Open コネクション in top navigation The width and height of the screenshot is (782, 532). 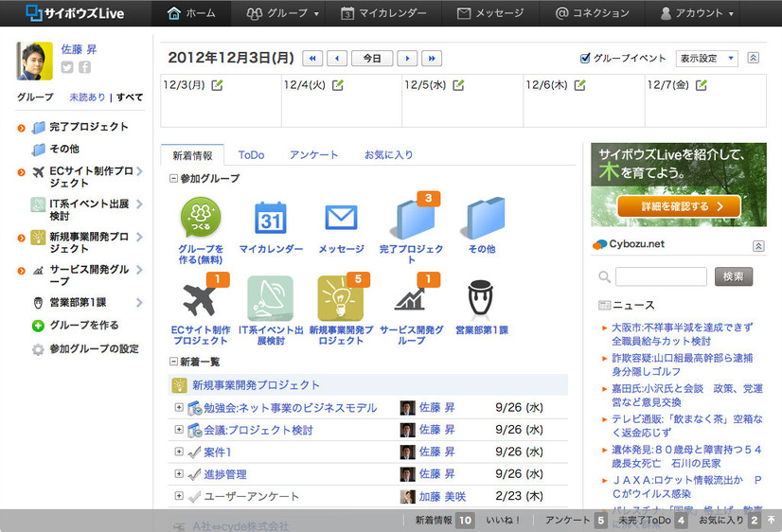click(x=593, y=13)
